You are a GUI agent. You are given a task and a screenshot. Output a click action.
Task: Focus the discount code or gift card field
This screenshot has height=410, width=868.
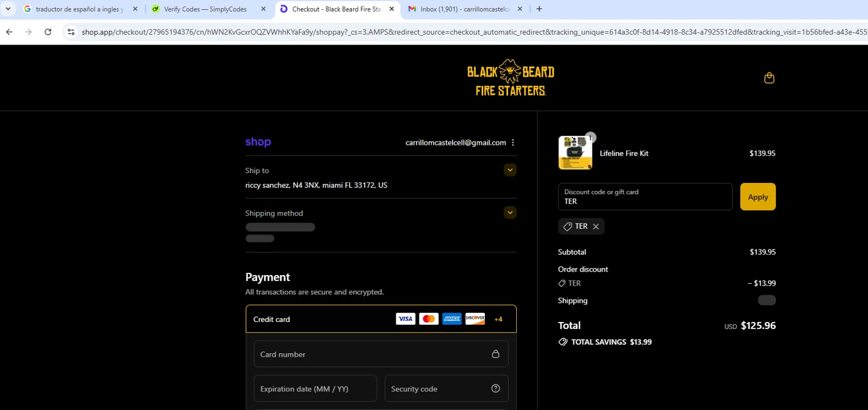coord(645,197)
